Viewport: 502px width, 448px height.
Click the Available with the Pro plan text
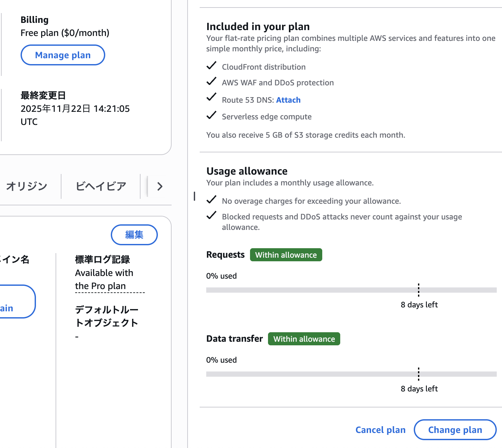pyautogui.click(x=104, y=280)
